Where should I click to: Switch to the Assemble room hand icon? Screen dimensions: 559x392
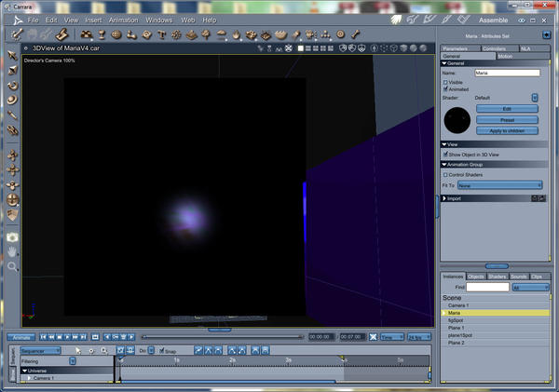pos(397,19)
